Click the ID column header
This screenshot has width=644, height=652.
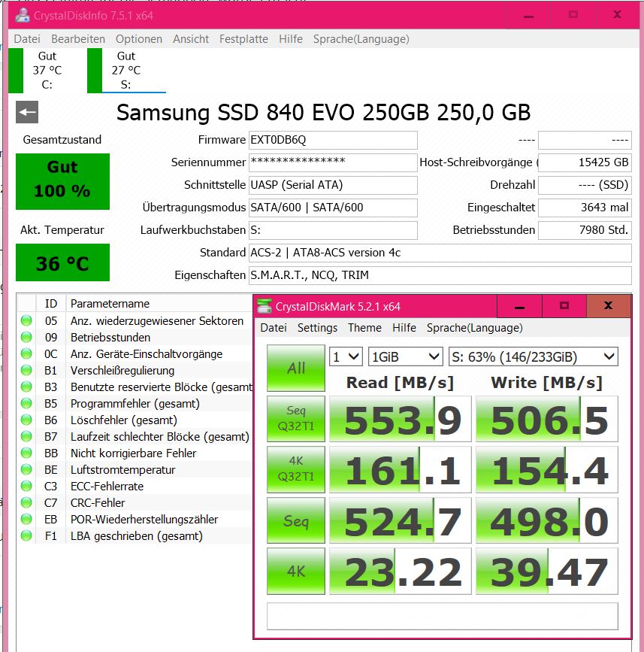(51, 303)
